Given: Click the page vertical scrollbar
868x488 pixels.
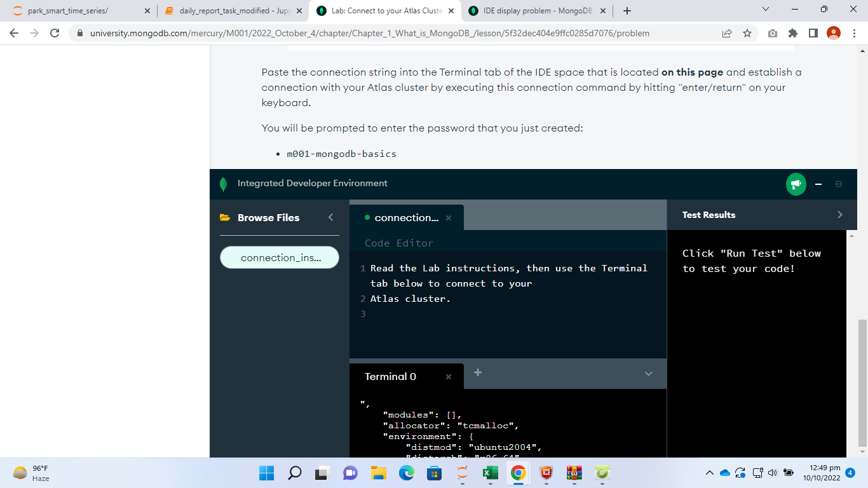Looking at the screenshot, I should click(862, 381).
